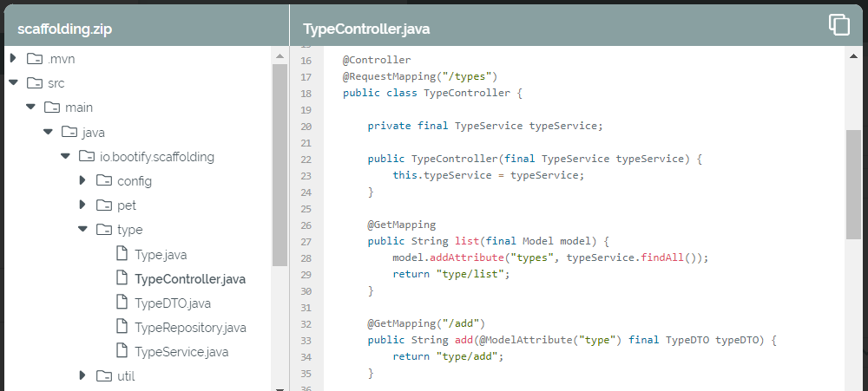Click the io.bootify.scaffolding folder icon
868x391 pixels.
pos(87,157)
